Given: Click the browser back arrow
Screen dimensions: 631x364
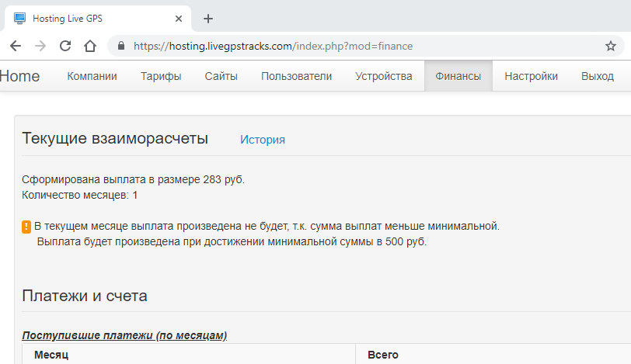Looking at the screenshot, I should point(16,46).
